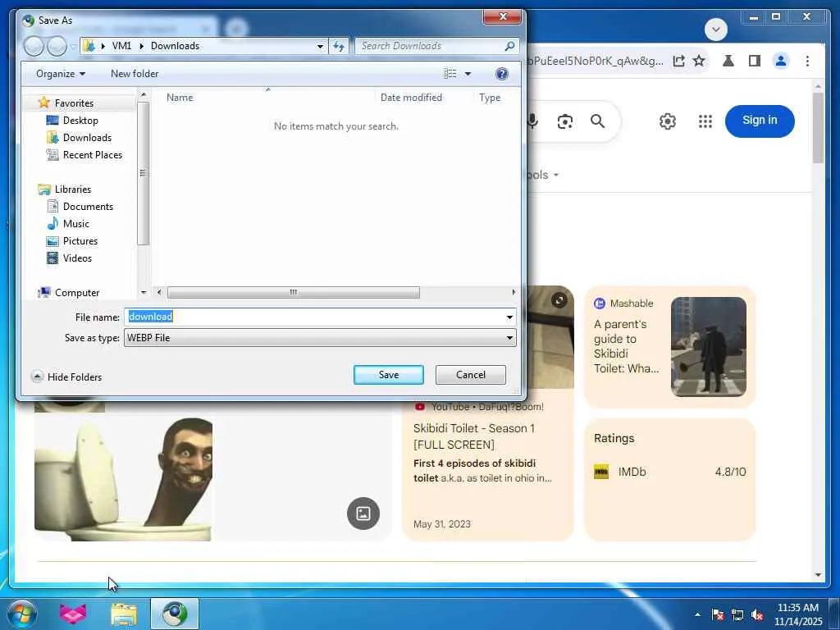Image resolution: width=840 pixels, height=630 pixels.
Task: Refresh the Downloads folder location
Action: [339, 46]
